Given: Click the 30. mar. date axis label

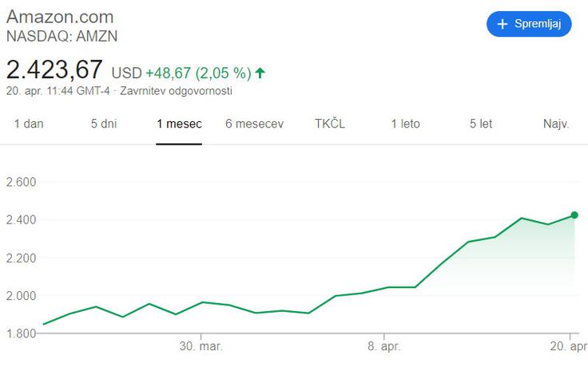Looking at the screenshot, I should click(201, 346).
